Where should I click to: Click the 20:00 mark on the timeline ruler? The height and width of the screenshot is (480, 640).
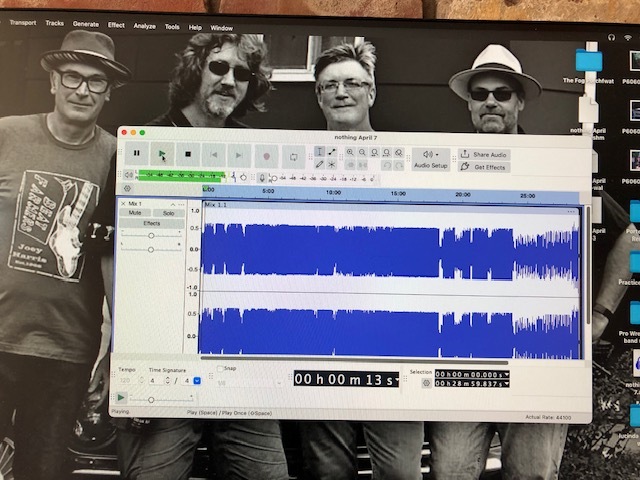coord(463,195)
